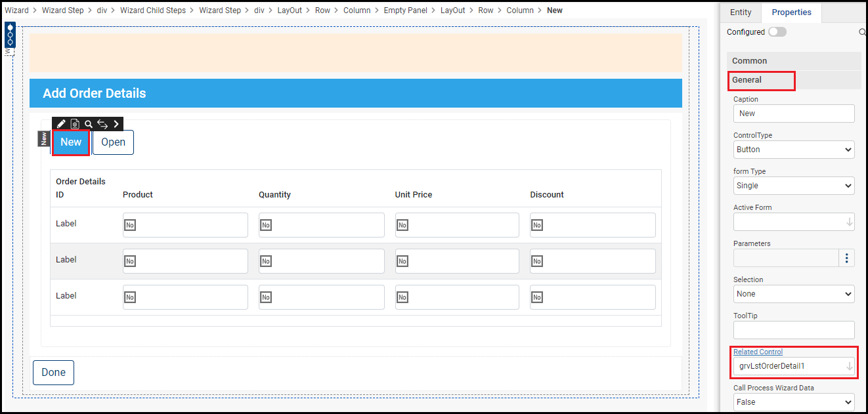Click the Related Control link label
The image size is (868, 414).
tap(758, 352)
